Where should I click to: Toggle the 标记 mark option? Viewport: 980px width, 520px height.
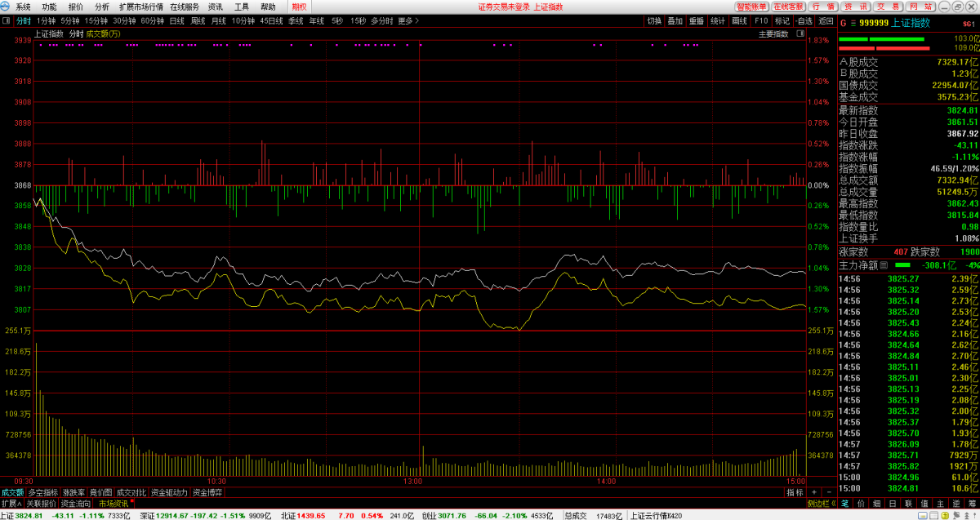pyautogui.click(x=782, y=20)
